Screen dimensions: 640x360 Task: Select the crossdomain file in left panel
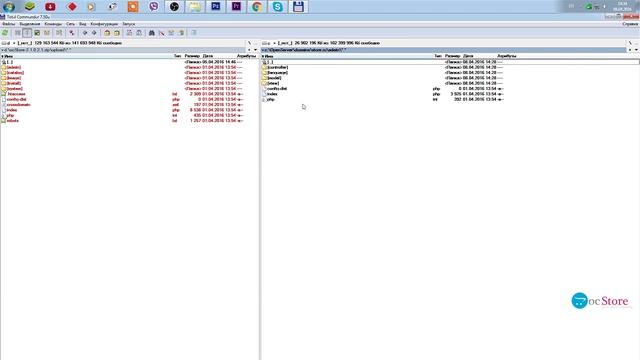[18, 104]
